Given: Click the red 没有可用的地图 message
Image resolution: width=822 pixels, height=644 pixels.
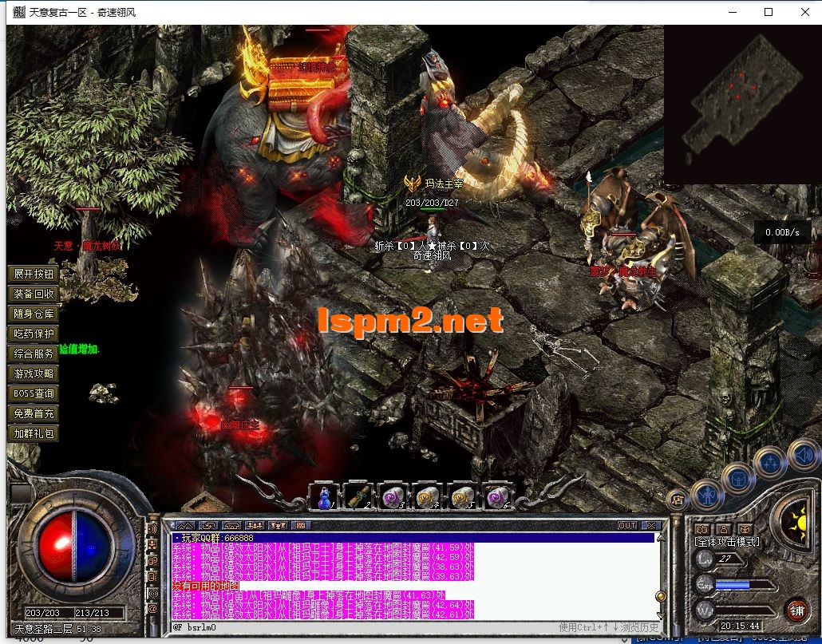Looking at the screenshot, I should pyautogui.click(x=206, y=586).
